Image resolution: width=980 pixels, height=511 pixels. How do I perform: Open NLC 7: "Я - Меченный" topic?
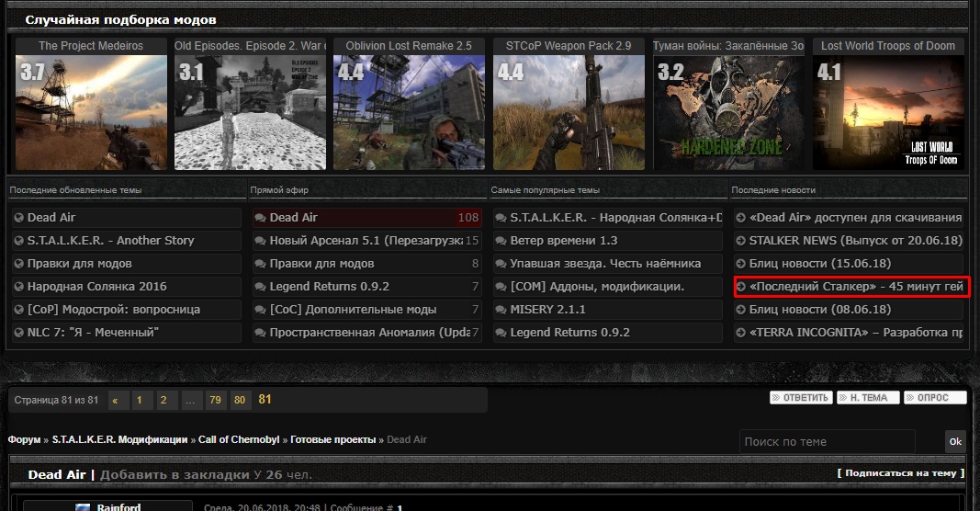[93, 332]
